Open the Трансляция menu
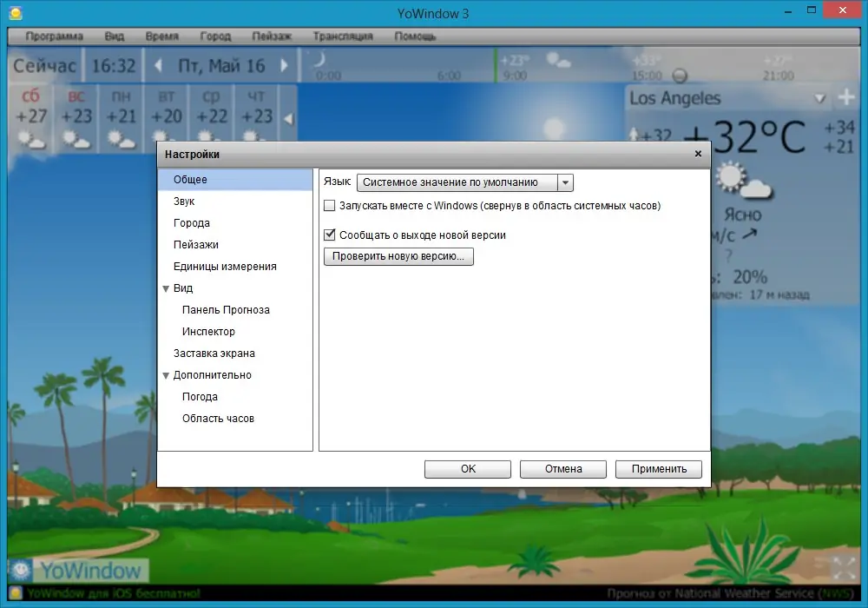 (343, 36)
